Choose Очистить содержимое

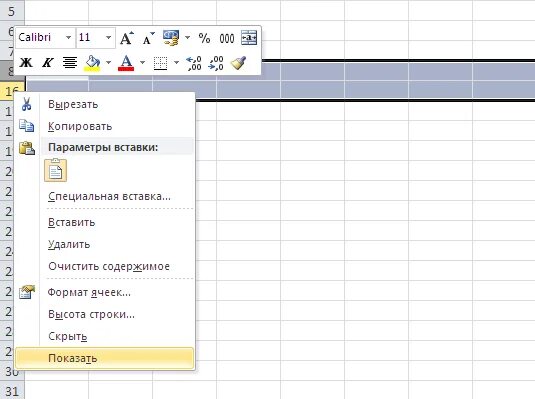[x=105, y=266]
